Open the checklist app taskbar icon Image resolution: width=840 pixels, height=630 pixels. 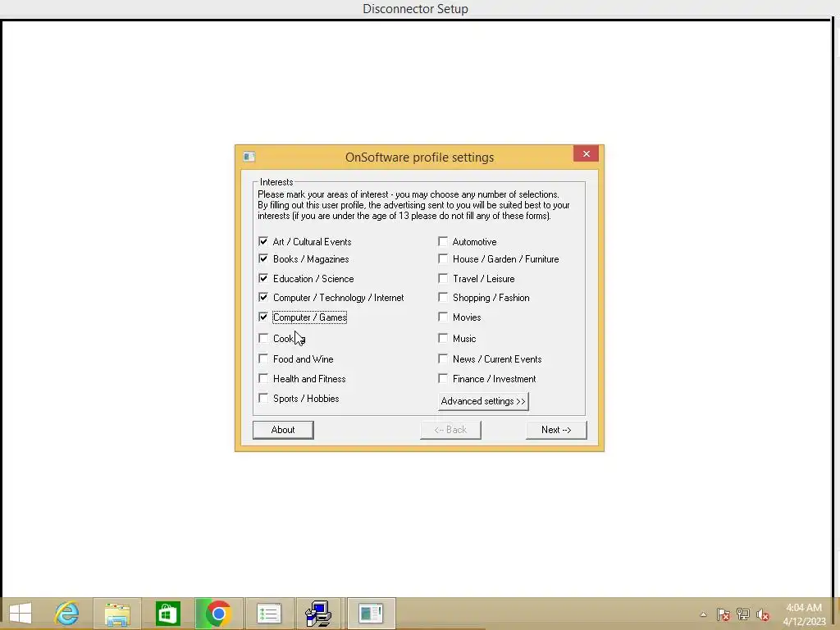click(x=269, y=614)
